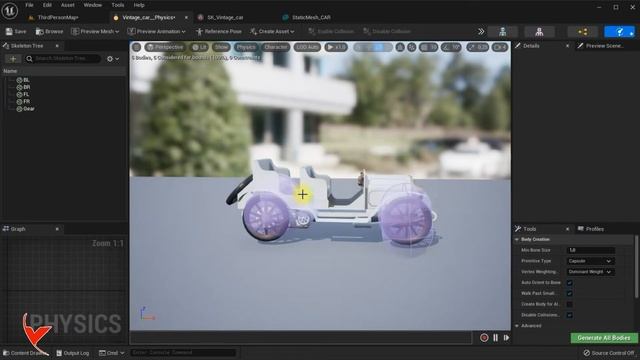Screen dimensions: 640x360
Task: Open the viewport Show menu
Action: click(x=222, y=47)
